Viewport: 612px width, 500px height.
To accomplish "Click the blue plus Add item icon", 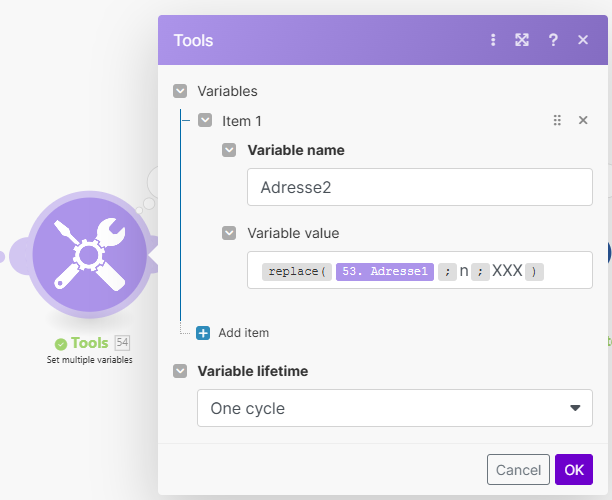I will (x=203, y=333).
